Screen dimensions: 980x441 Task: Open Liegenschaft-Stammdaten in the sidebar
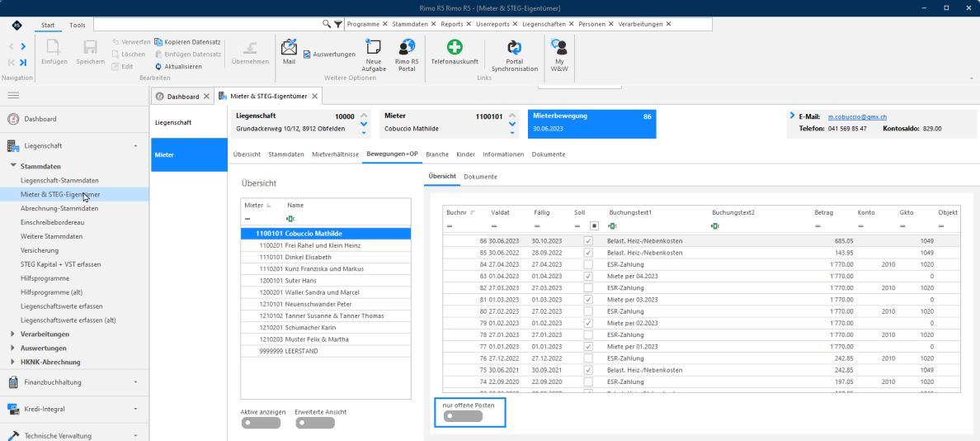[x=60, y=181]
